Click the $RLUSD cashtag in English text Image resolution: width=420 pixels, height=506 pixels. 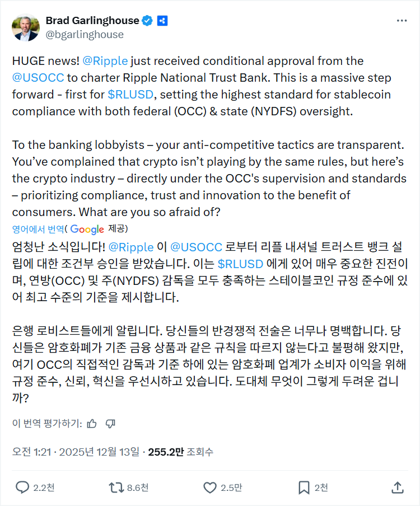(x=131, y=94)
